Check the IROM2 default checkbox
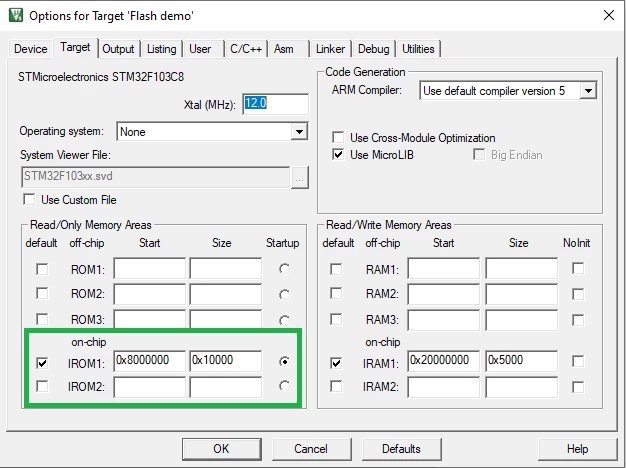 42,386
